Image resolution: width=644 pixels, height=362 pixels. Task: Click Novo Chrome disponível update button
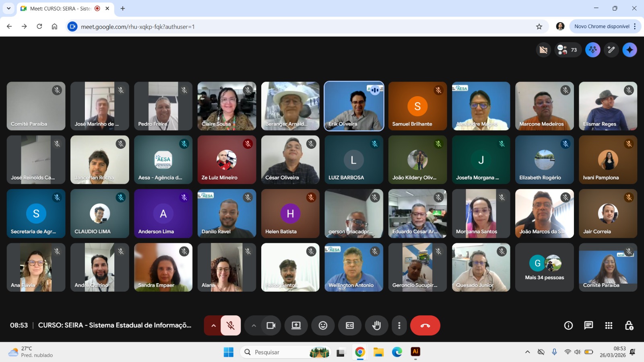(602, 27)
